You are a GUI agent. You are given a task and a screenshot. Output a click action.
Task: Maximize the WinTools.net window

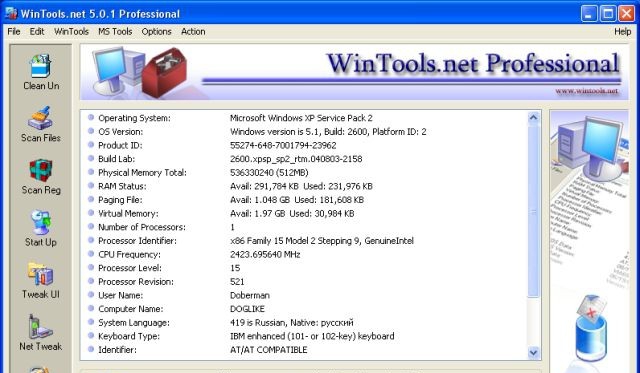608,13
